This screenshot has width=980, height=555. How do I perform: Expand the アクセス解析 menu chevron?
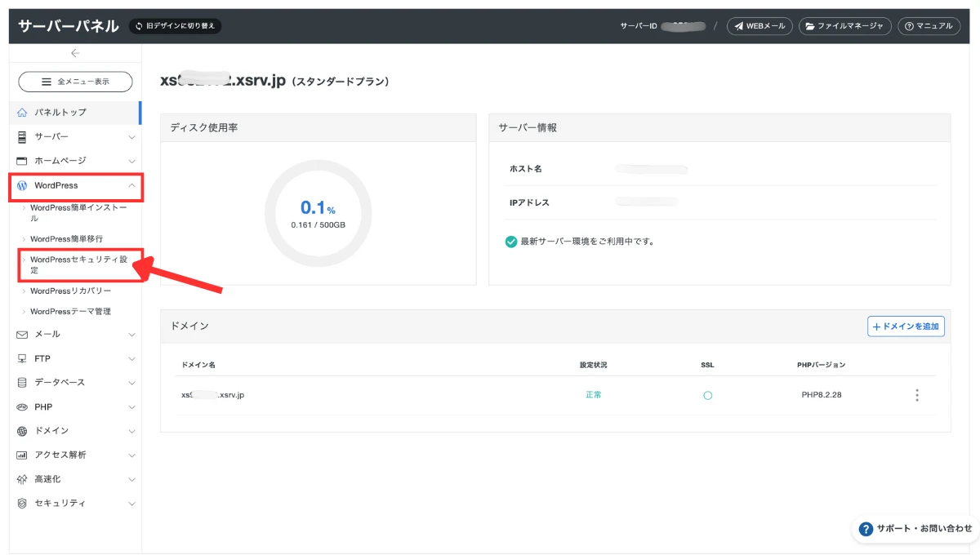tap(132, 455)
